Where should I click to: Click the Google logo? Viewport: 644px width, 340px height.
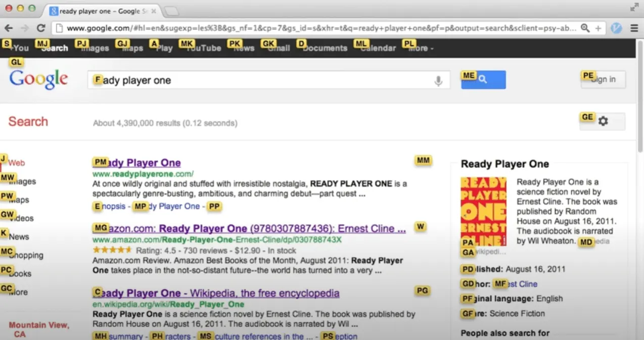[38, 80]
